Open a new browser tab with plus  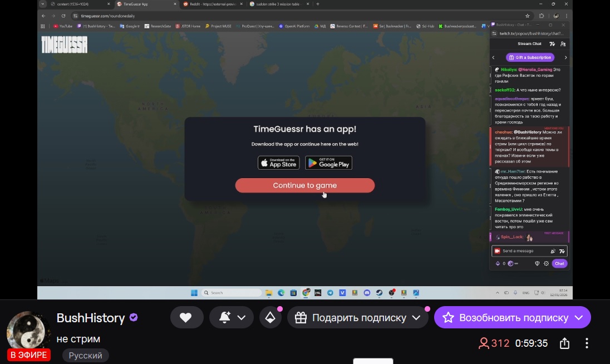tap(318, 4)
